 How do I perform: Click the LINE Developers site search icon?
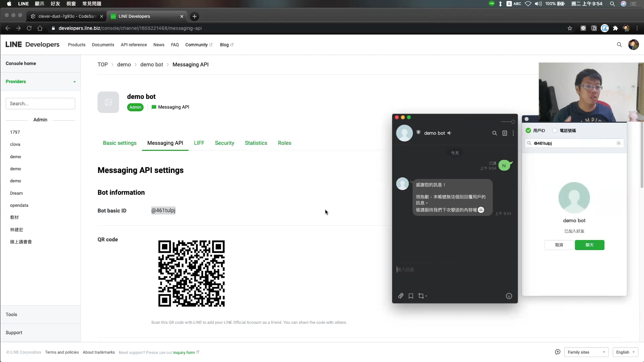(x=619, y=45)
